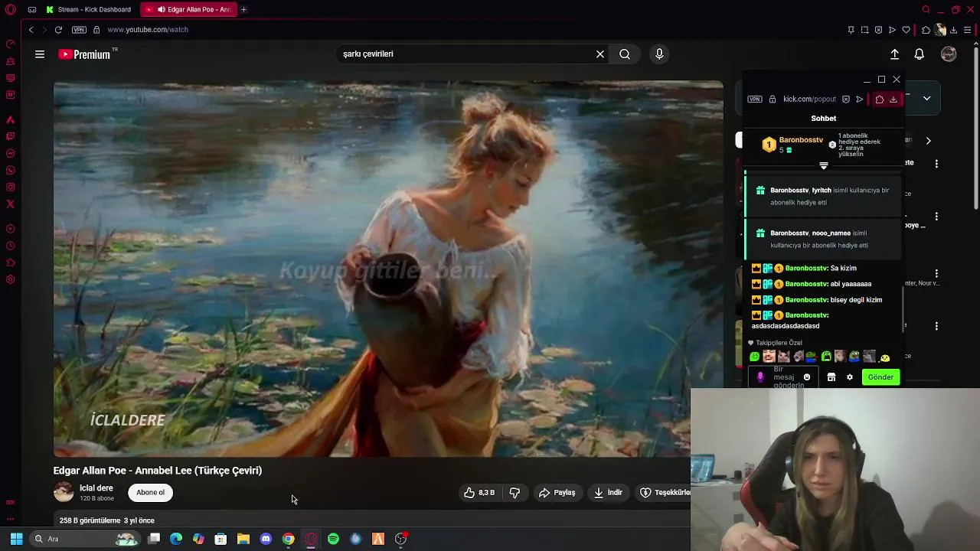Image resolution: width=980 pixels, height=551 pixels.
Task: Open emoji picker in Kick chat
Action: 807,377
